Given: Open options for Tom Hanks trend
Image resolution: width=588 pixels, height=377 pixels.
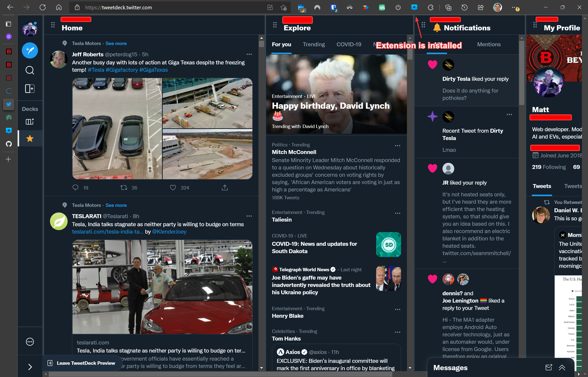Looking at the screenshot, I should point(397,332).
